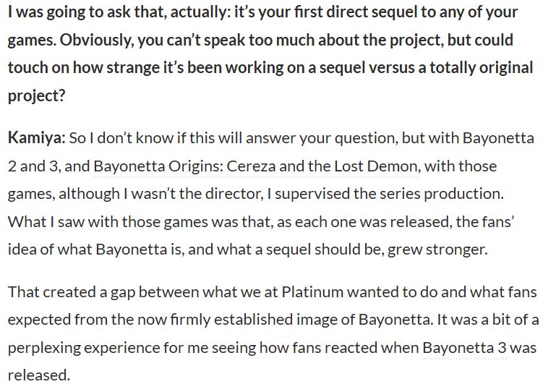
Task: Click the phrase "totally original"
Action: (481, 68)
